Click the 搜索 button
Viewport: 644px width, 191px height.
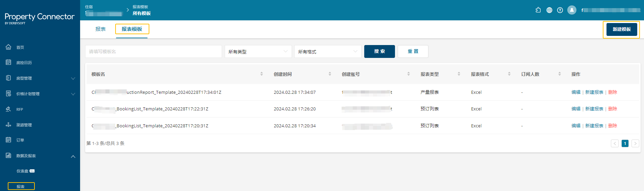(x=379, y=51)
